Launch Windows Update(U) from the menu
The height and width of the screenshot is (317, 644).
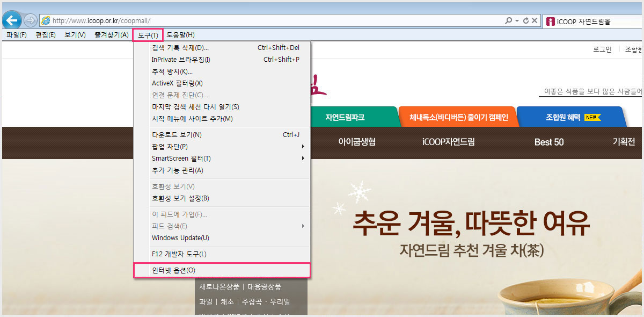222,238
